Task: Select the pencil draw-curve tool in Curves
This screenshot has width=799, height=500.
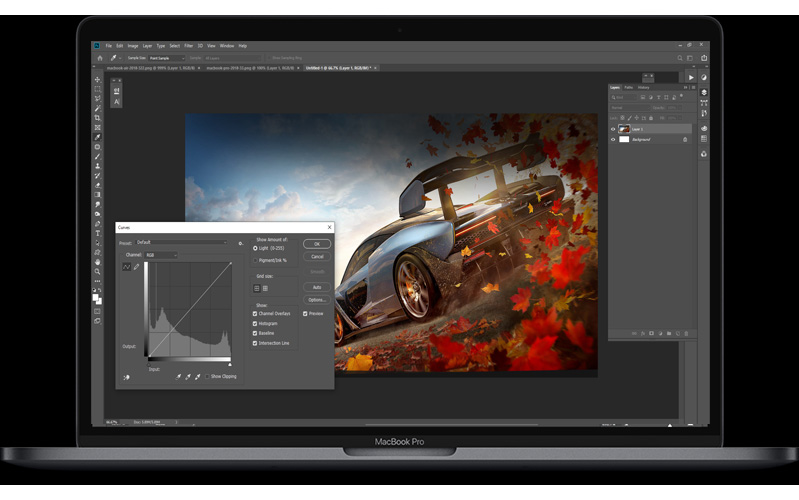Action: [137, 267]
